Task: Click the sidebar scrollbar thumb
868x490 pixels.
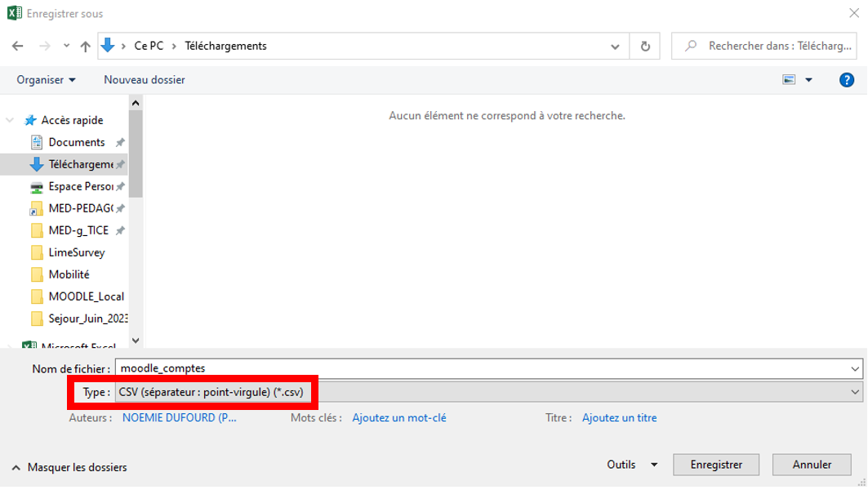Action: click(x=136, y=154)
